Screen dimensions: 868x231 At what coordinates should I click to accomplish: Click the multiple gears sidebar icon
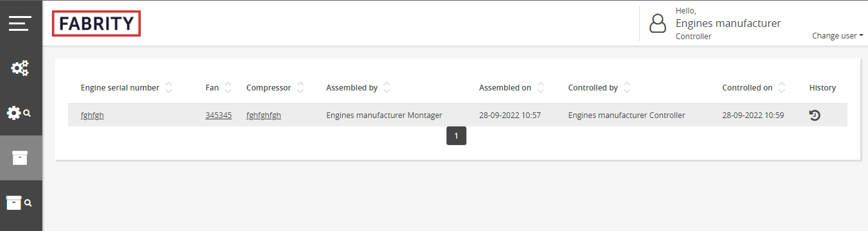(20, 68)
